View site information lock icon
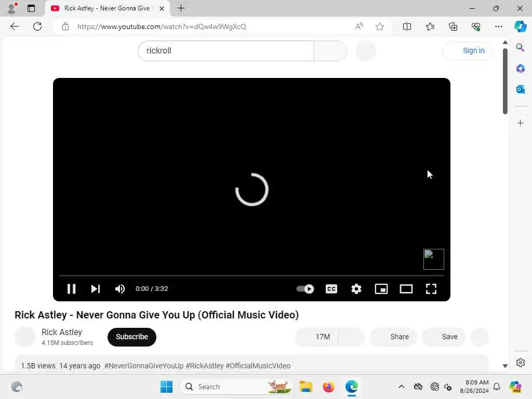Image resolution: width=532 pixels, height=399 pixels. (65, 26)
